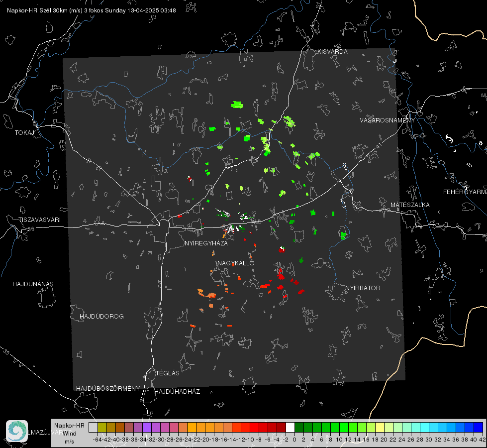Click road number 35 on the diagonal road
The width and height of the screenshot is (487, 448).
click(x=6, y=352)
